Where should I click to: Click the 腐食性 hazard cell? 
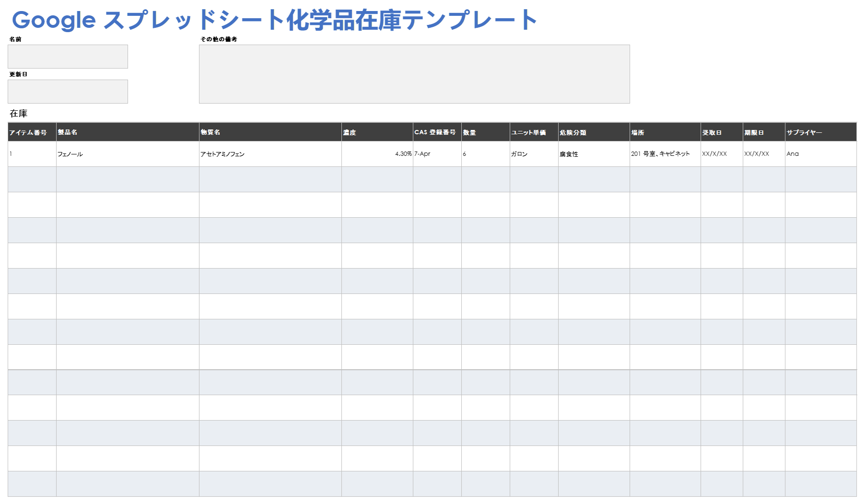594,154
